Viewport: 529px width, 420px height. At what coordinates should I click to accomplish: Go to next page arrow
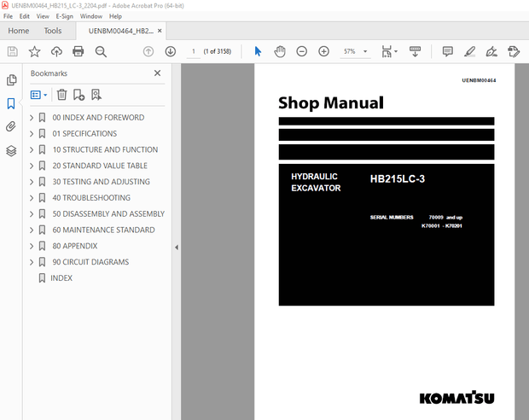tap(171, 51)
